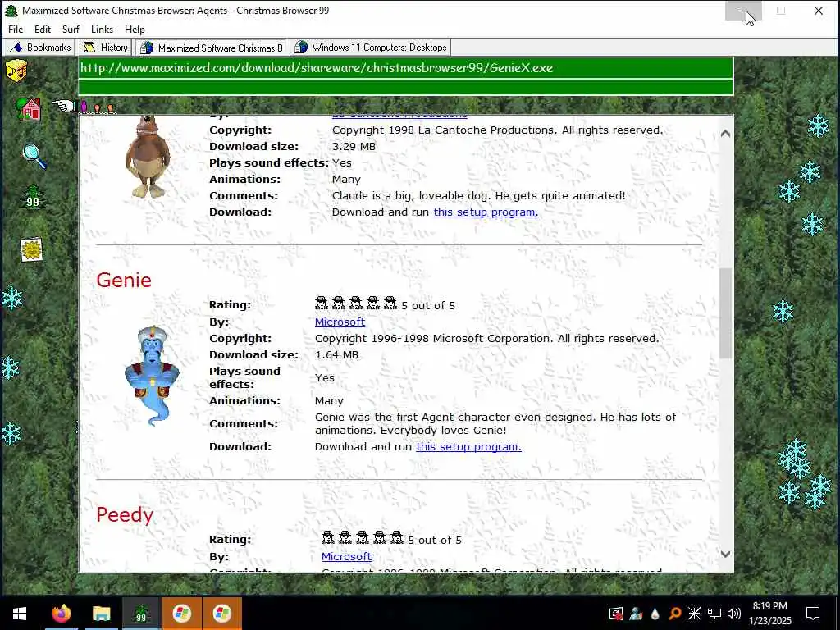Screen dimensions: 840x630
Task: Click the Genie character image
Action: [x=152, y=376]
